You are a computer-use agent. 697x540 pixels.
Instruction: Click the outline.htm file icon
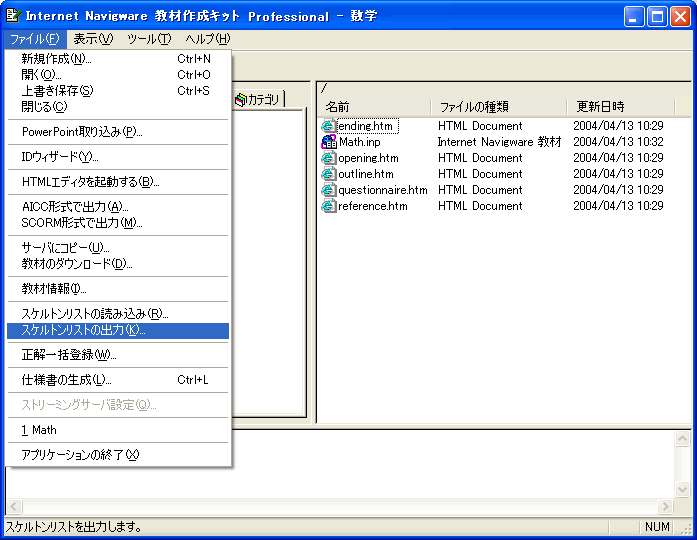tap(328, 174)
